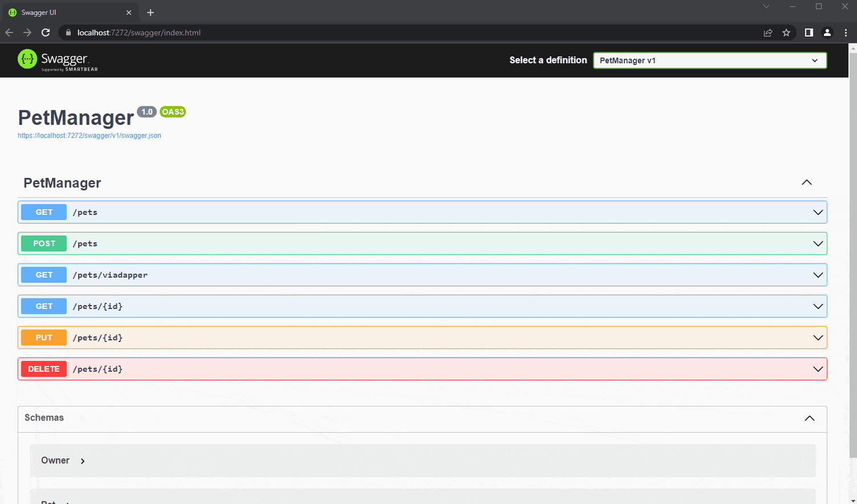Reload the Swagger UI page

tap(46, 32)
